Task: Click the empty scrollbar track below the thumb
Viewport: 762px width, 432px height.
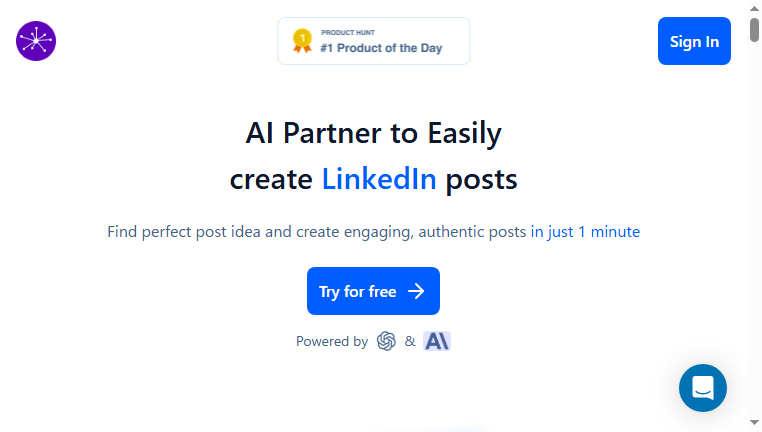Action: [x=754, y=228]
